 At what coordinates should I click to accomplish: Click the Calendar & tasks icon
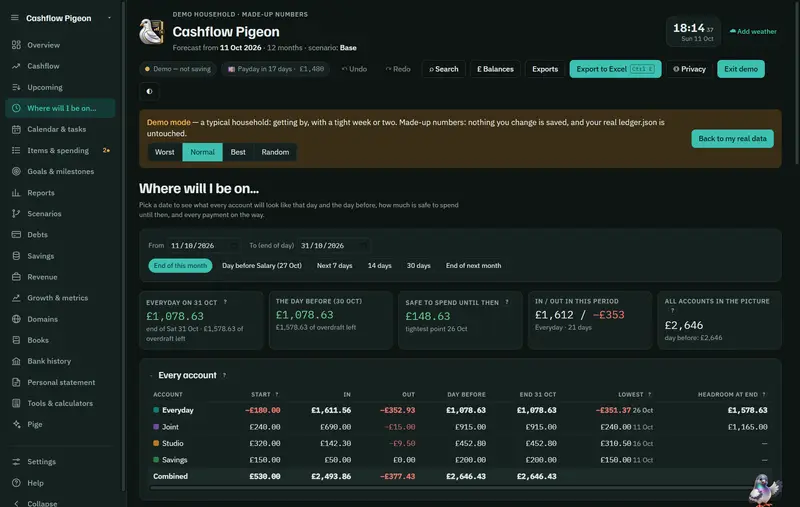tap(16, 129)
